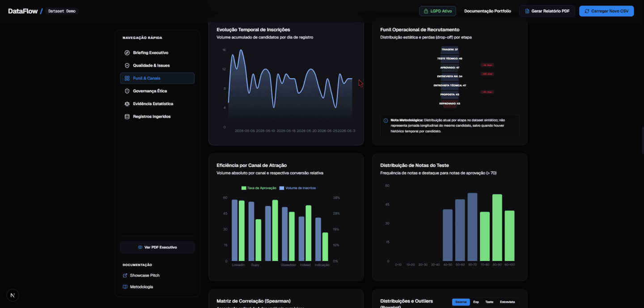Viewport: 644px width, 308px height.
Task: Click the Glassdoor axis label
Action: coord(288,265)
